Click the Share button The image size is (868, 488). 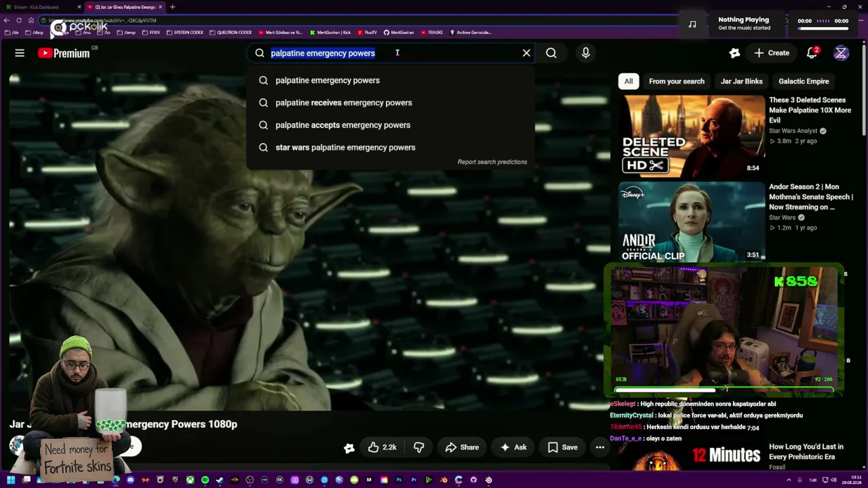pyautogui.click(x=462, y=447)
